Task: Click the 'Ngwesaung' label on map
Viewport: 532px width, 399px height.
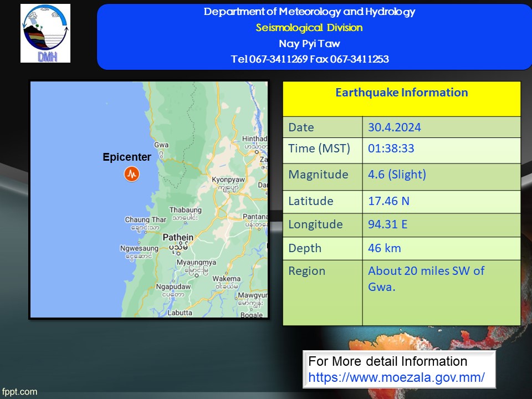Action: coord(139,248)
